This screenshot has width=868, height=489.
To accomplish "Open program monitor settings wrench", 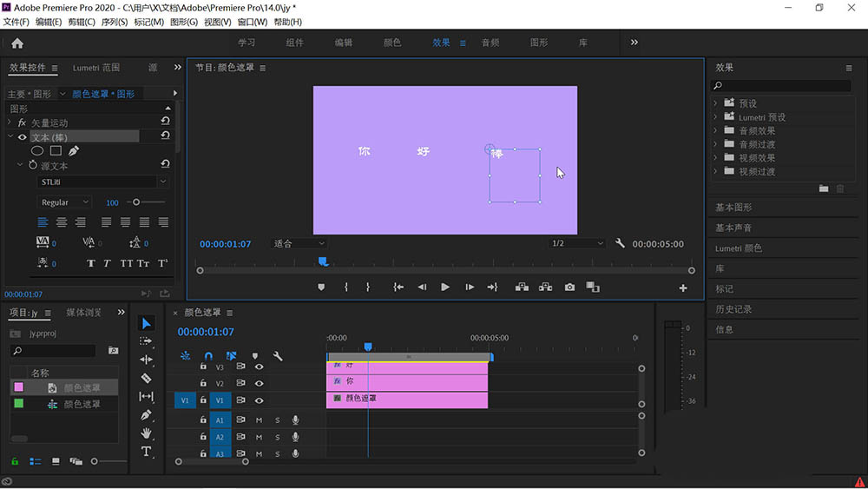I will pyautogui.click(x=620, y=243).
